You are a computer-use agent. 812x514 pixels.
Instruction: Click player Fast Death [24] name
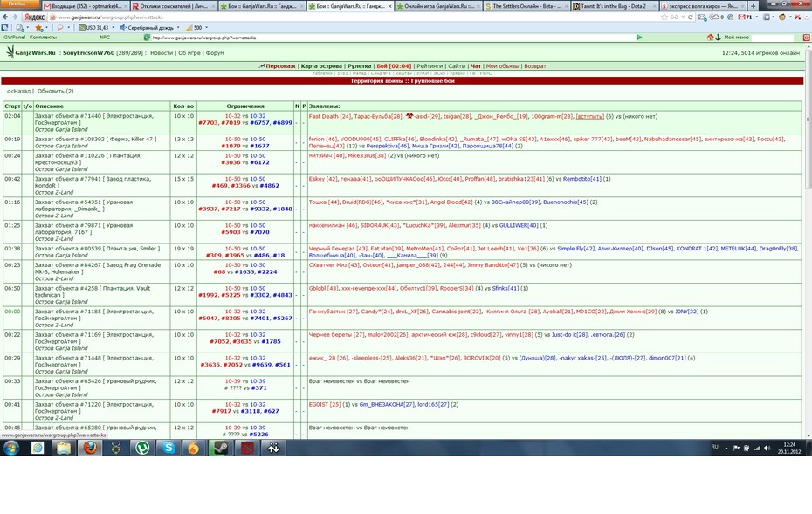pos(330,116)
